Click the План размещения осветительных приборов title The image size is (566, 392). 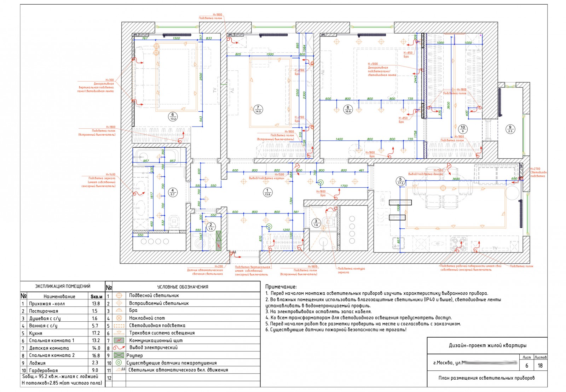[x=487, y=378]
